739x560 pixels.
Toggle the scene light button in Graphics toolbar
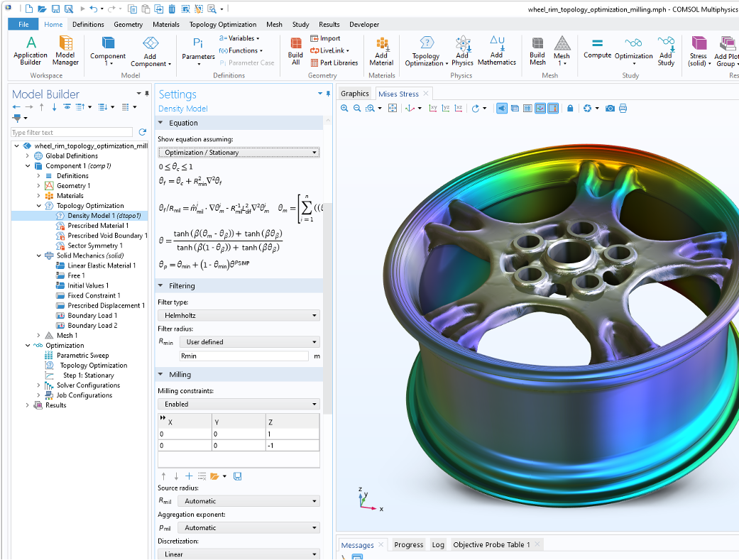(502, 109)
